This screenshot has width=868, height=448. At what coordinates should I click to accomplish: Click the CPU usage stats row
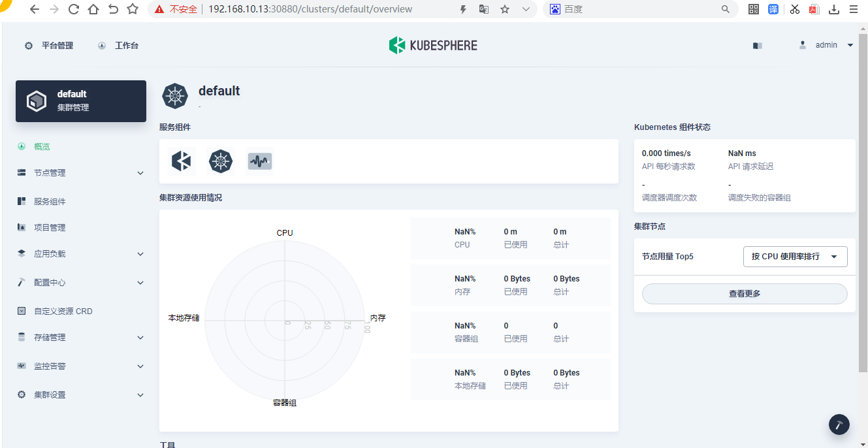[x=510, y=238]
